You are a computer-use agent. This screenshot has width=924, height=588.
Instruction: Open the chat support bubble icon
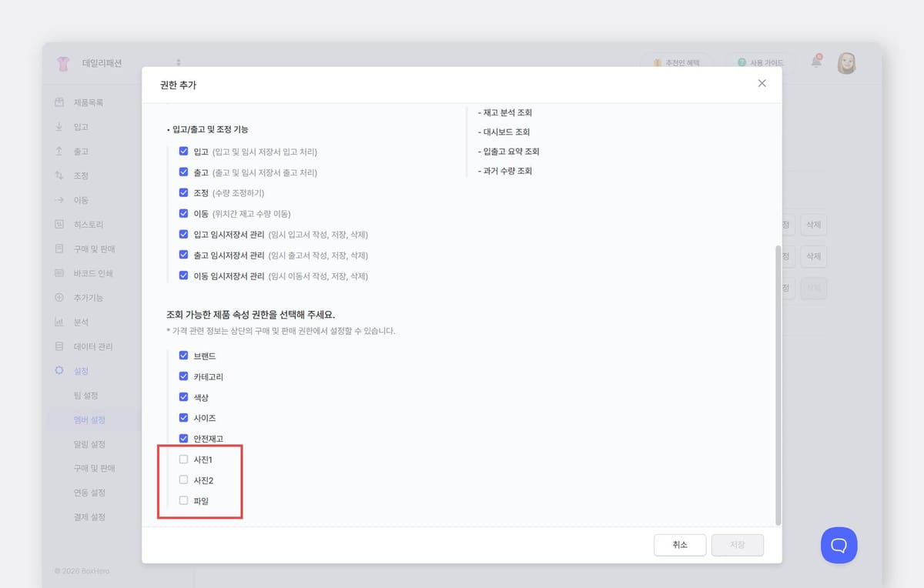click(x=839, y=545)
